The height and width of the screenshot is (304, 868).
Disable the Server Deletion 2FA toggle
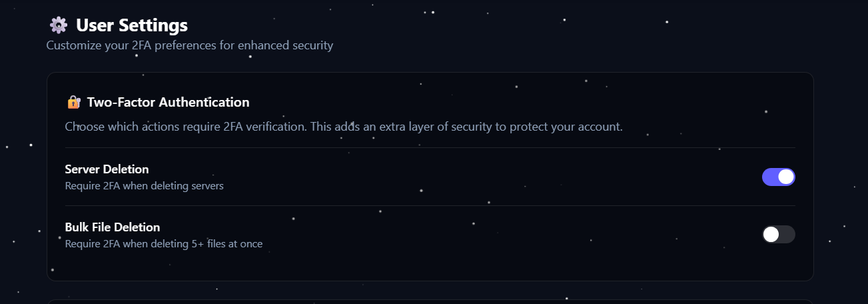(x=778, y=177)
